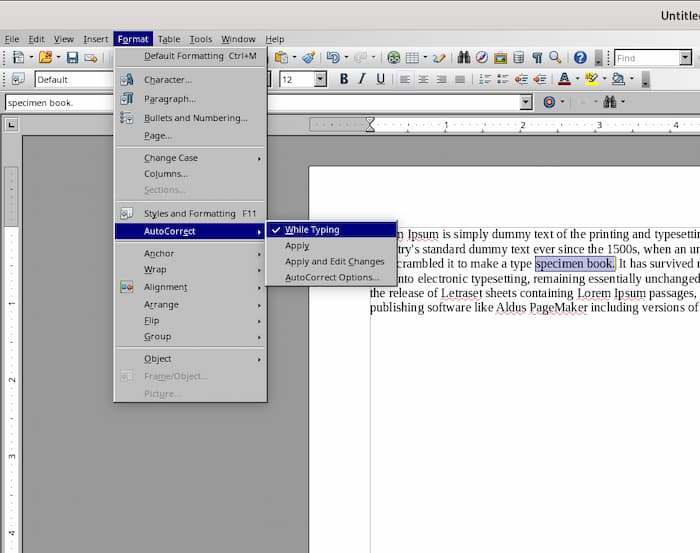The image size is (700, 553).
Task: Toggle the While Typing autocorrect option
Action: pyautogui.click(x=311, y=230)
